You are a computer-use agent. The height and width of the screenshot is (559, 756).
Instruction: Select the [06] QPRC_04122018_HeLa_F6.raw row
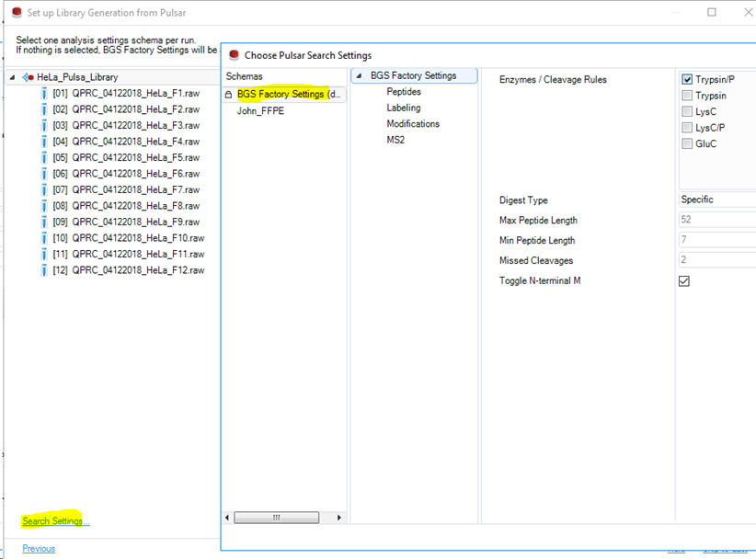click(126, 174)
